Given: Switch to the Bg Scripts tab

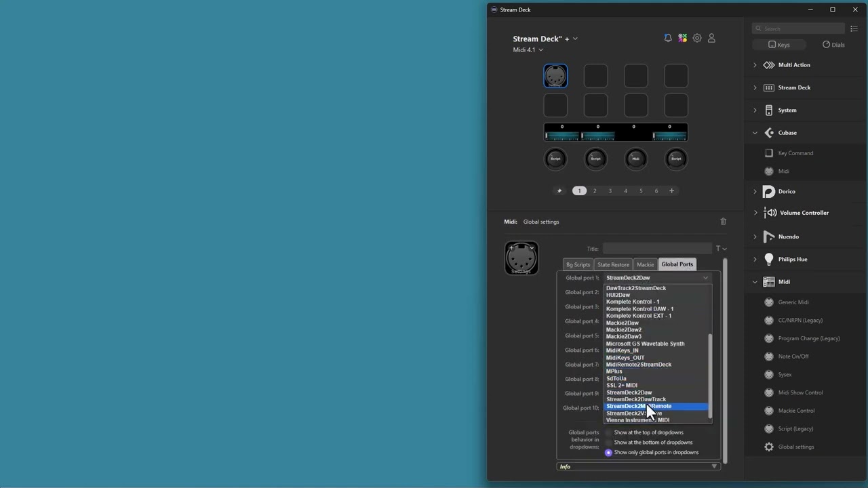Looking at the screenshot, I should [578, 264].
